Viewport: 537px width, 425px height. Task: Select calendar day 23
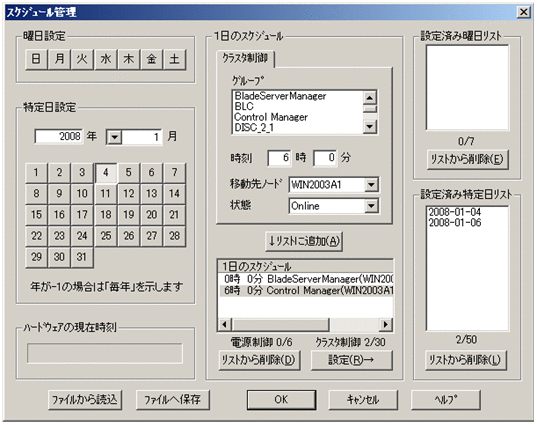[x=59, y=236]
